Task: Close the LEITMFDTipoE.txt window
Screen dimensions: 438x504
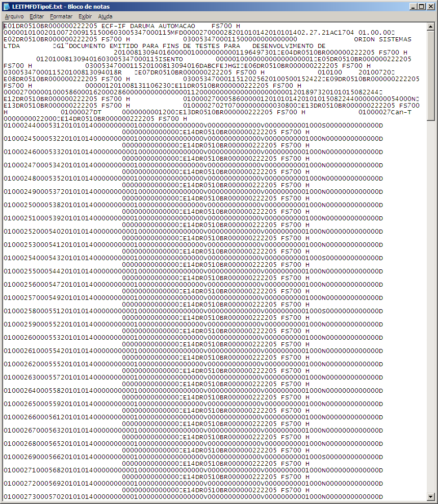Action: tap(430, 7)
